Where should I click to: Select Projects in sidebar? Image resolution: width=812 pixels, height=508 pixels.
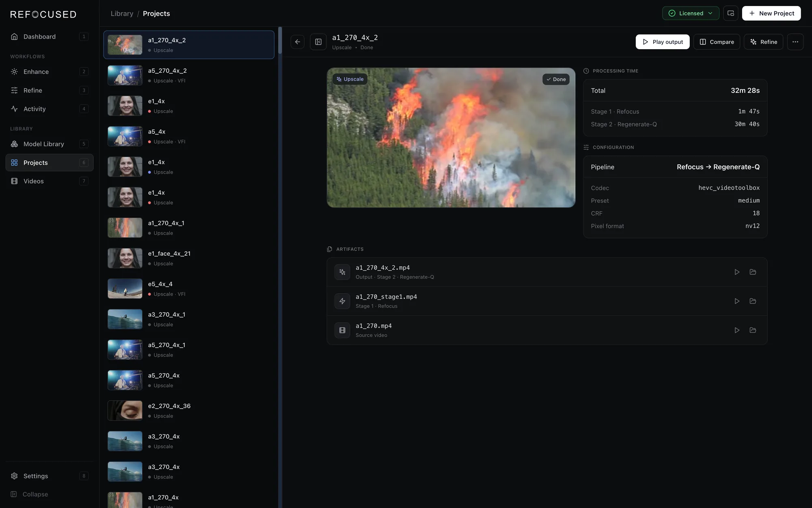click(x=50, y=163)
